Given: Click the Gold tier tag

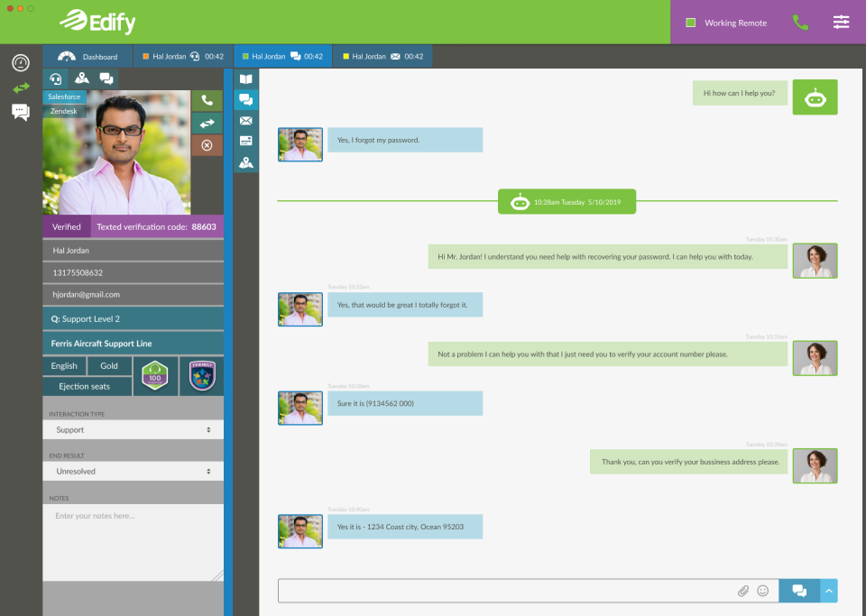Looking at the screenshot, I should coord(109,366).
